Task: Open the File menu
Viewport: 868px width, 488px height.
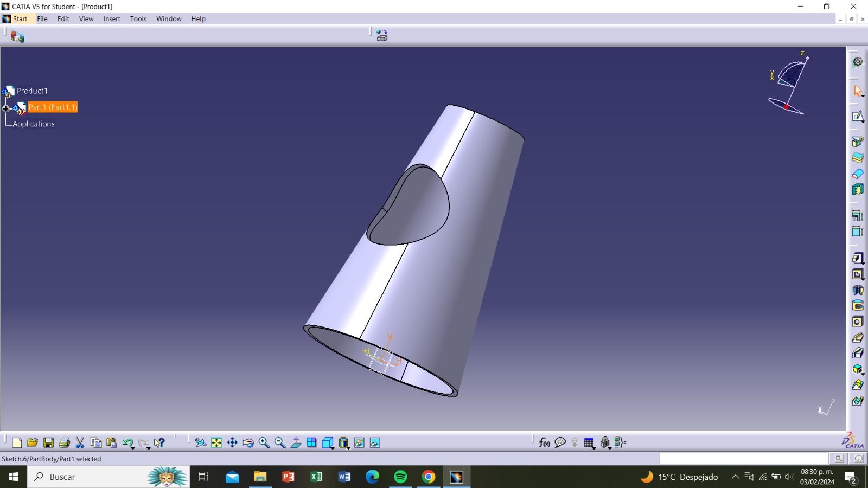Action: point(42,19)
